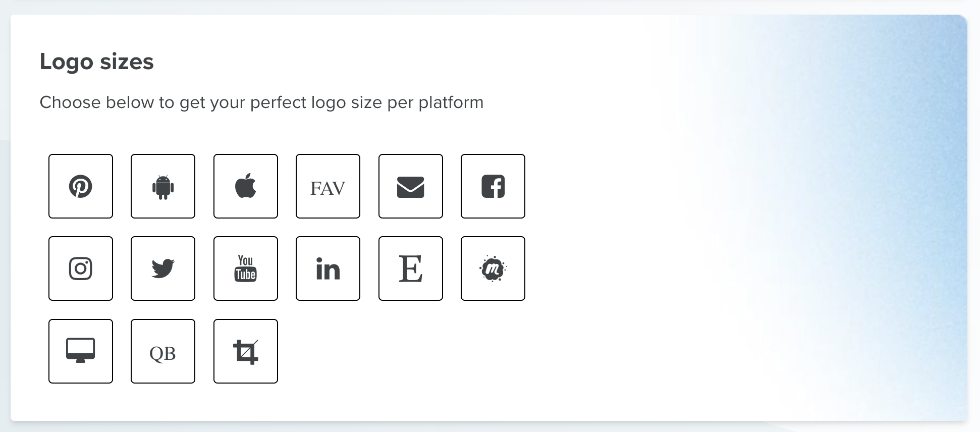
Task: Click the QB QuickBooks size tile
Action: 163,351
